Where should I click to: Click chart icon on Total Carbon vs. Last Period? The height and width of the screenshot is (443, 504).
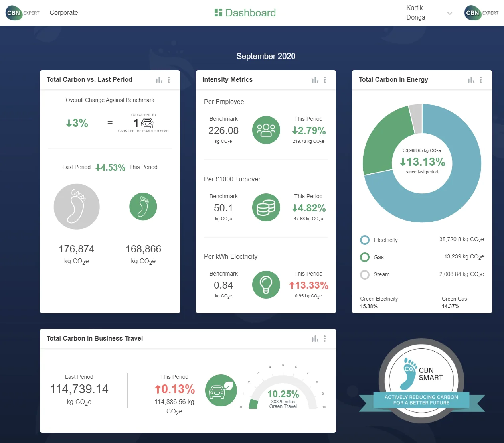click(159, 80)
